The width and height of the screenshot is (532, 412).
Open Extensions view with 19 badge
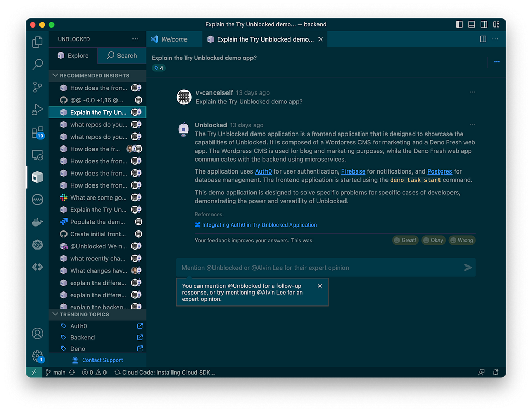(37, 132)
